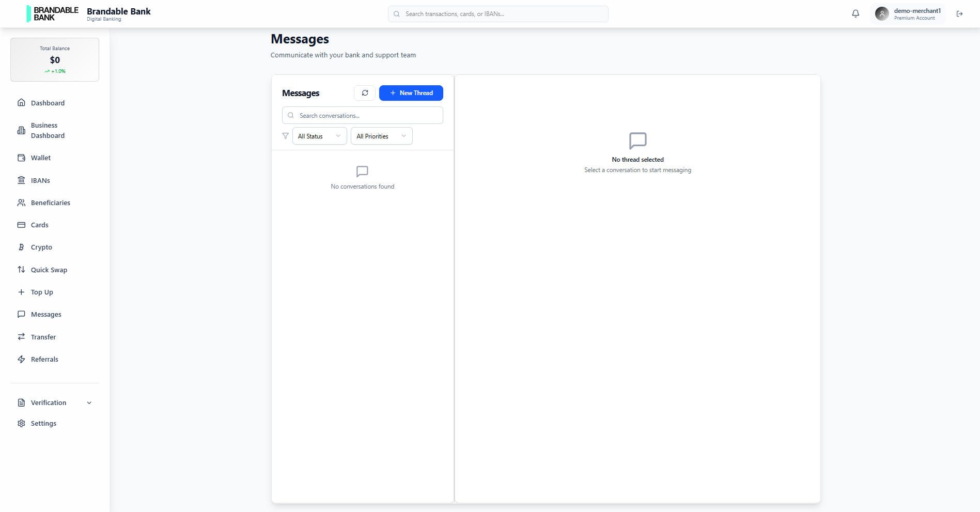
Task: Click the New Thread button
Action: (411, 93)
